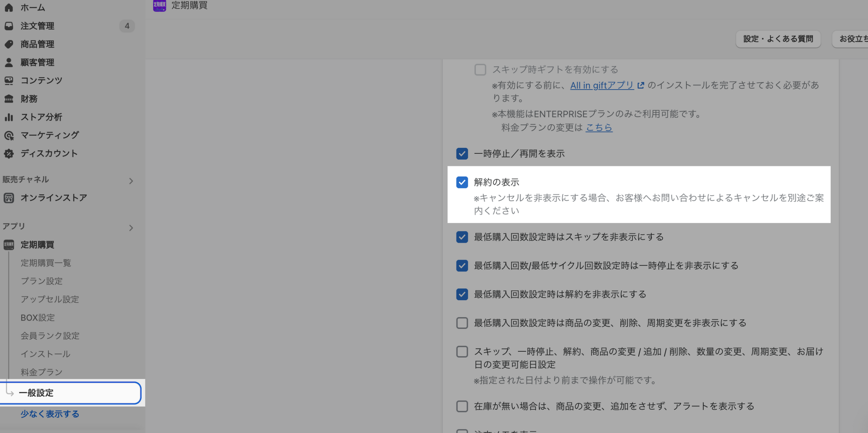
Task: Click the products (商品管理) tag icon
Action: tap(9, 44)
